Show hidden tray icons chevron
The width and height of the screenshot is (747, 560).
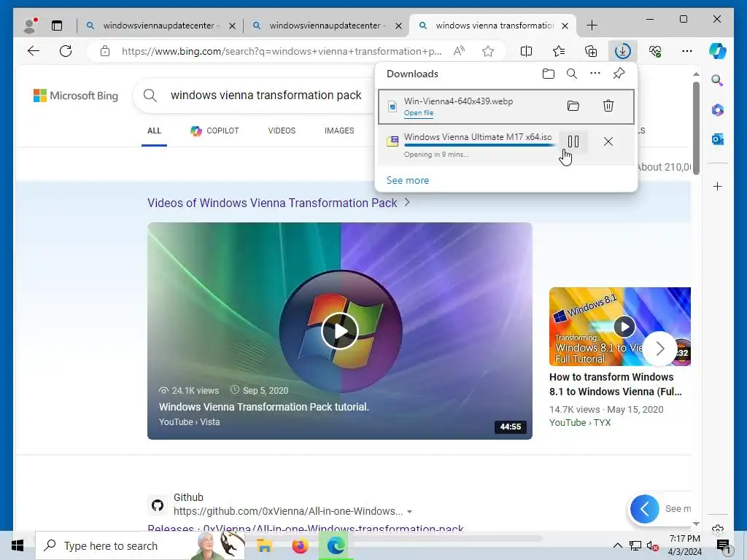point(617,545)
